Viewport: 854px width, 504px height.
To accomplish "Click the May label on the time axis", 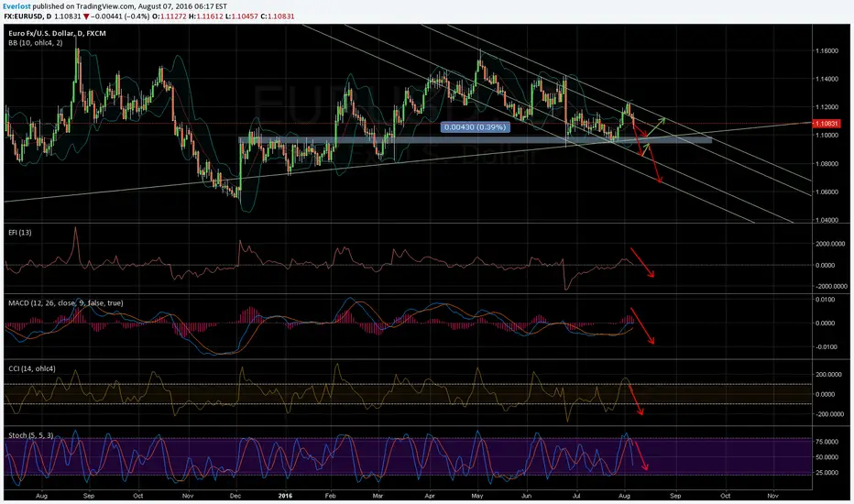I will coord(477,496).
